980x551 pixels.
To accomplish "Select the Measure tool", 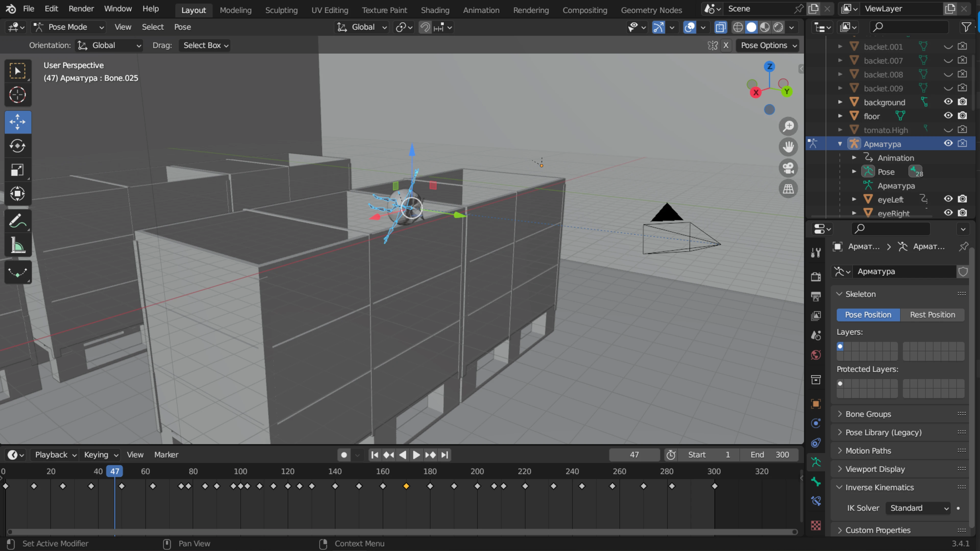I will pyautogui.click(x=18, y=246).
